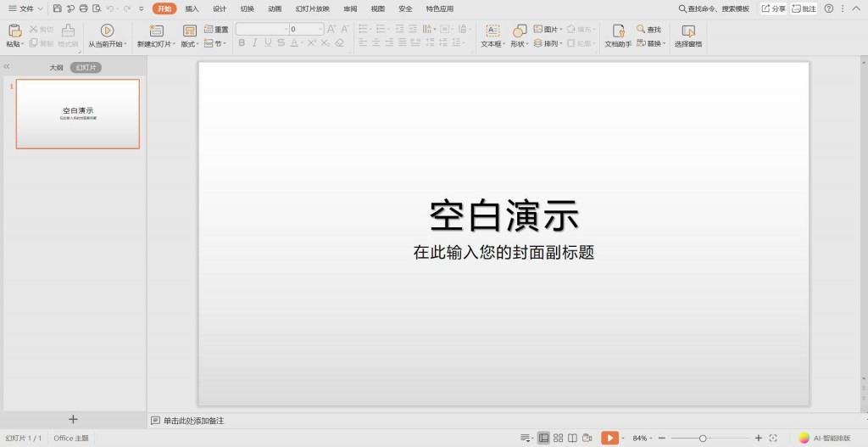Image resolution: width=868 pixels, height=447 pixels.
Task: Switch to slide sorter grid view icon
Action: click(558, 438)
